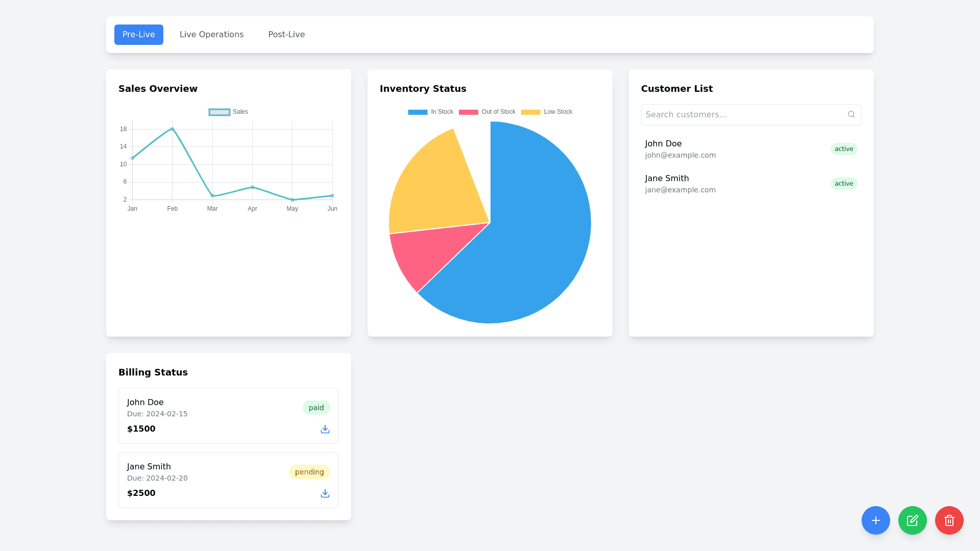Toggle Out of Stock legend item
Image resolution: width=980 pixels, height=551 pixels.
[x=487, y=112]
